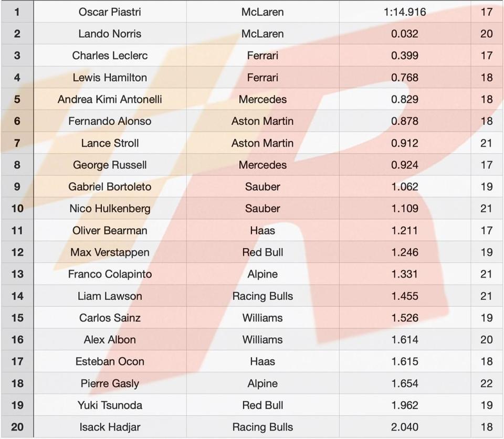
Task: Click Lewis Hamilton's 0.768 gap cell
Action: pos(405,78)
